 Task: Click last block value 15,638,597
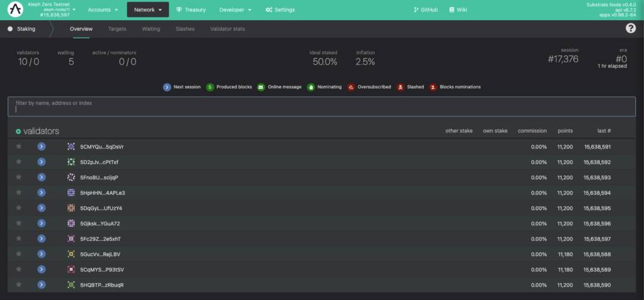click(597, 239)
